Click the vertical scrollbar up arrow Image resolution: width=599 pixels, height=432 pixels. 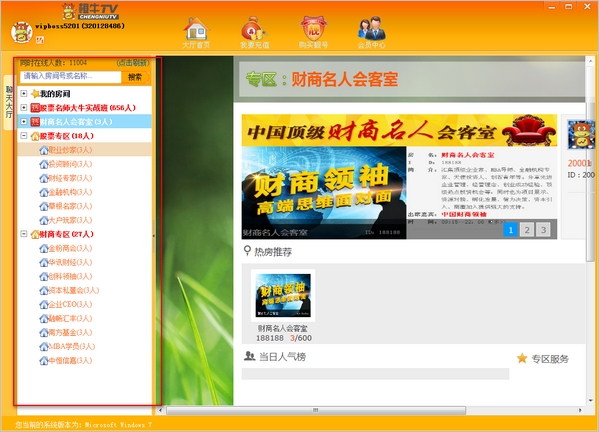coord(590,60)
